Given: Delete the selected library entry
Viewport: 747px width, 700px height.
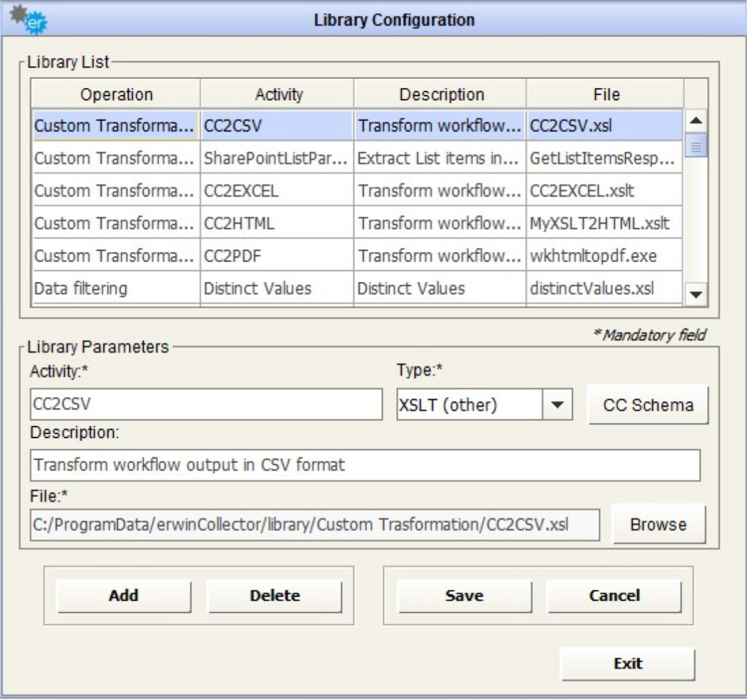Looking at the screenshot, I should coord(274,595).
